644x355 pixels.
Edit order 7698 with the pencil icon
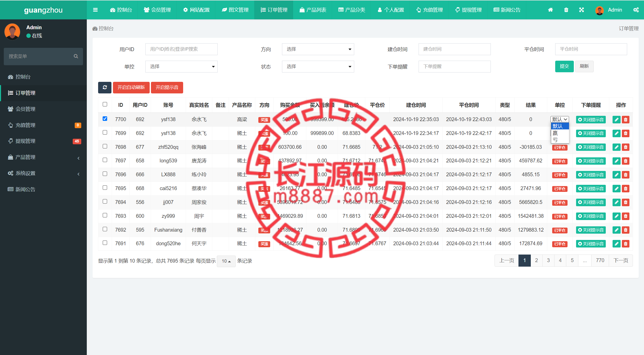(616, 147)
